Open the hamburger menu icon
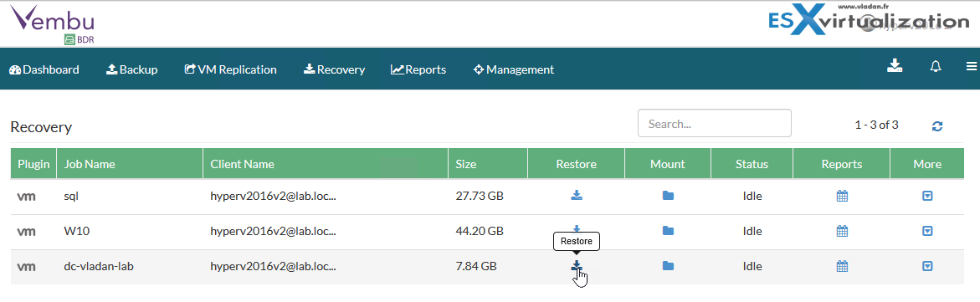Screen dimensions: 980x302 pyautogui.click(x=972, y=66)
